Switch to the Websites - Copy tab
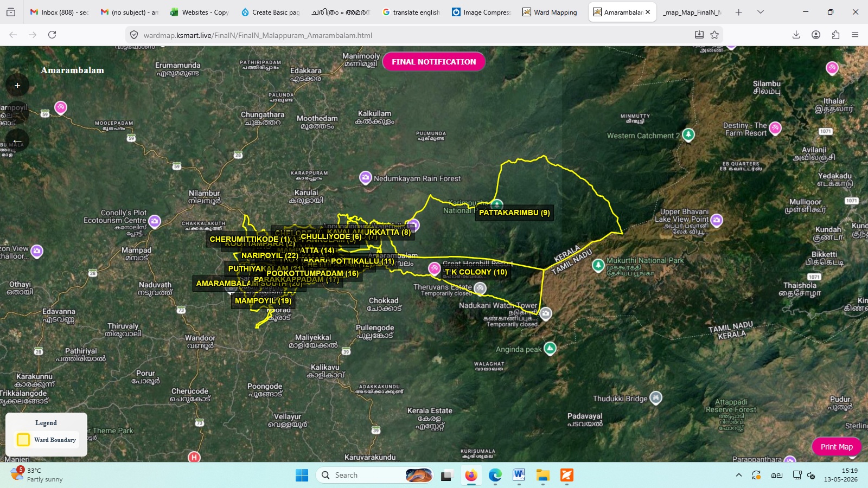This screenshot has height=488, width=868. (x=200, y=12)
